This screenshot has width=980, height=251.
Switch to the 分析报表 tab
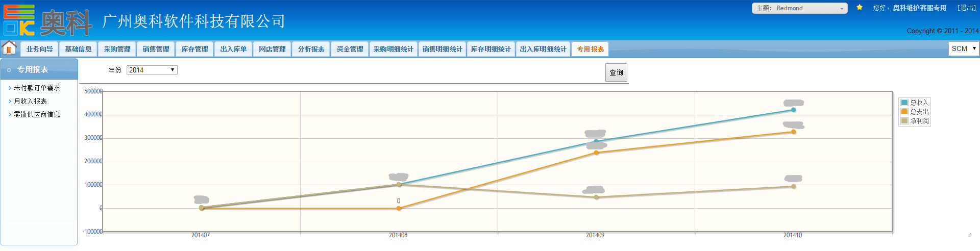pos(311,49)
